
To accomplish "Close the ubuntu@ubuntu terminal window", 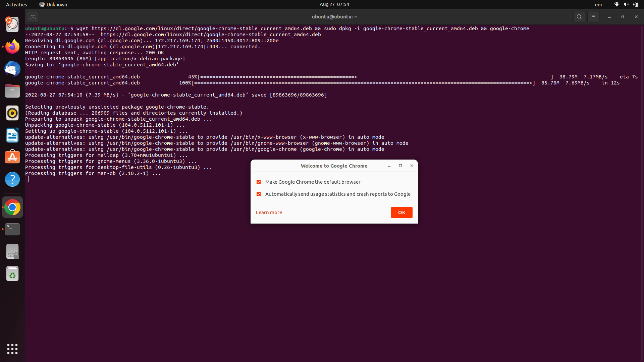I will coord(636,17).
